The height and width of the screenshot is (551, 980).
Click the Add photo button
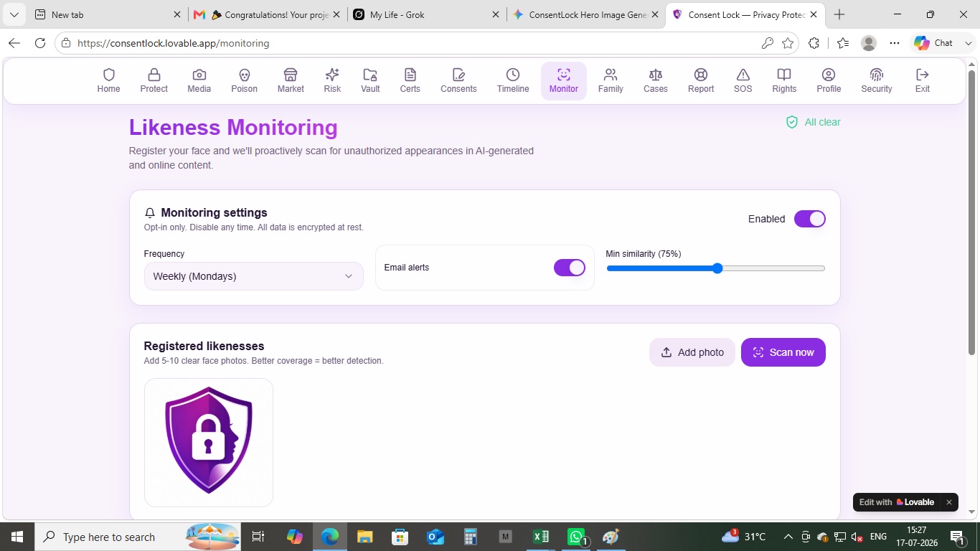pyautogui.click(x=692, y=352)
